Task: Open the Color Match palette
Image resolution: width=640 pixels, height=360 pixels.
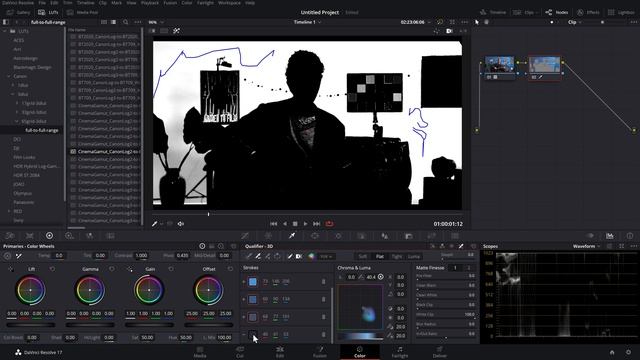Action: coord(30,236)
